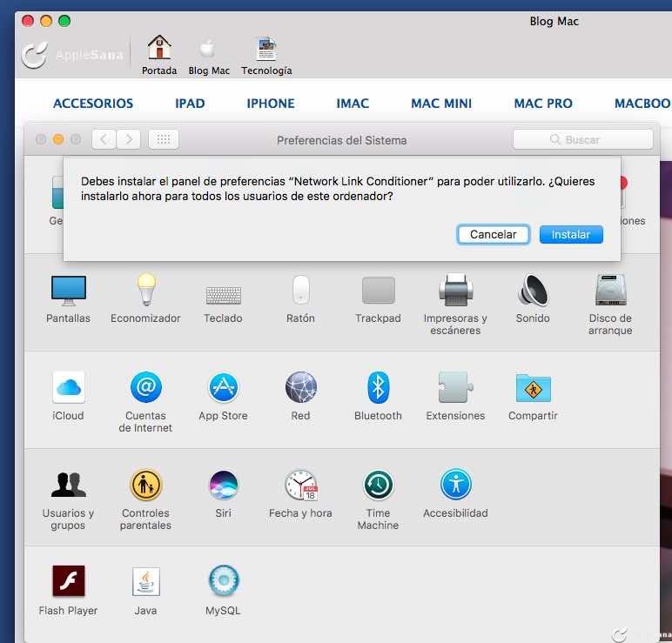Open Ratón mouse preferences

click(301, 299)
